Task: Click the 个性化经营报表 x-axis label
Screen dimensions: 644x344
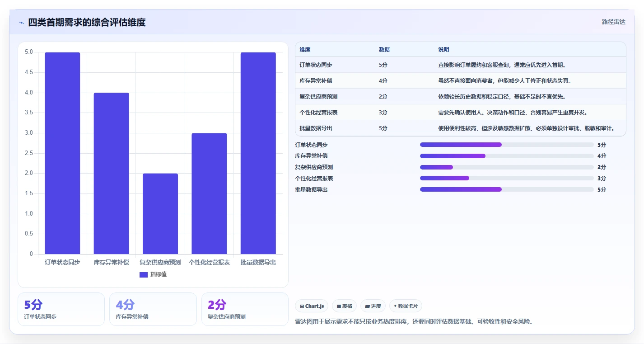Action: click(209, 262)
